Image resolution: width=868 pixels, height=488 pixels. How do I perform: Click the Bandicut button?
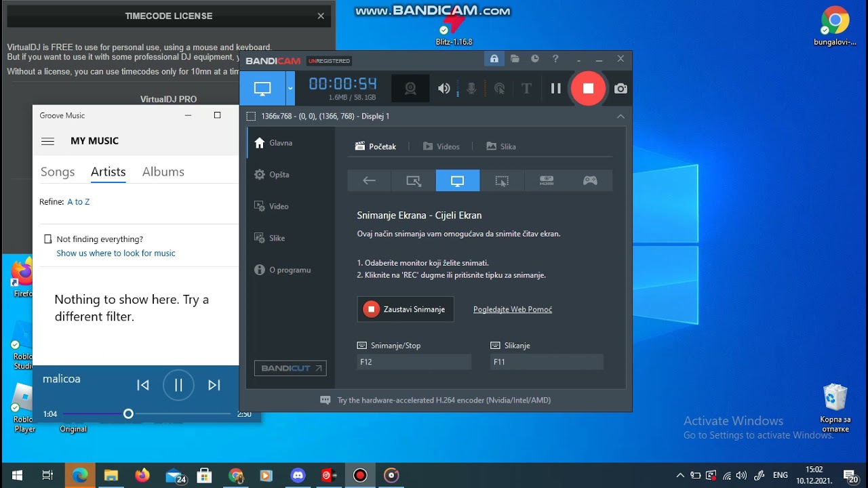(290, 368)
